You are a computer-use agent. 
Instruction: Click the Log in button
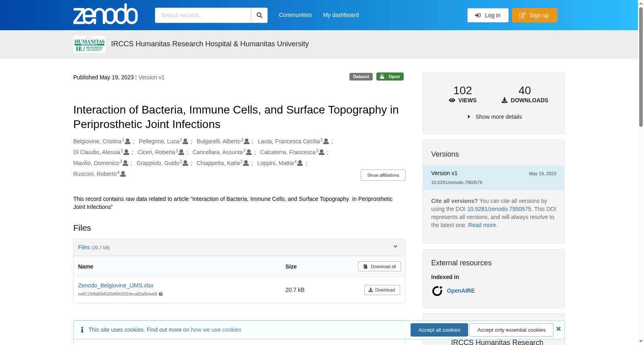pyautogui.click(x=488, y=15)
